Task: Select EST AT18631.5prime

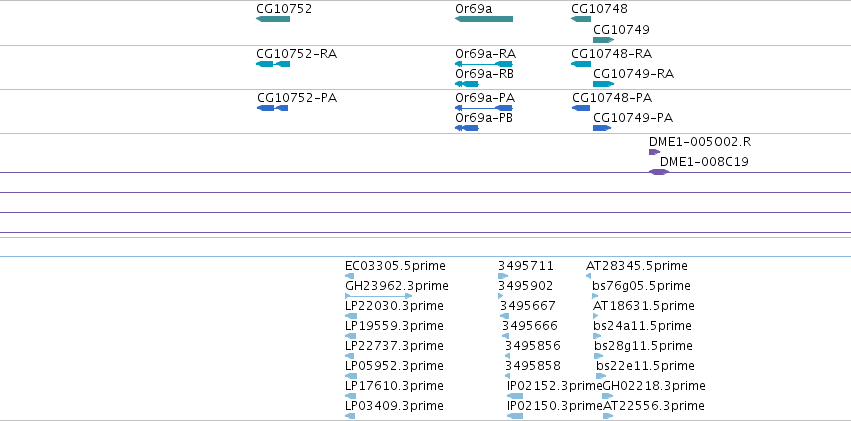Action: pyautogui.click(x=596, y=316)
